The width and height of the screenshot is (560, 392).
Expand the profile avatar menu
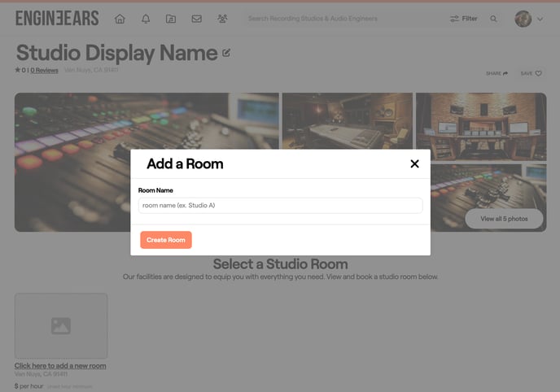pyautogui.click(x=529, y=19)
